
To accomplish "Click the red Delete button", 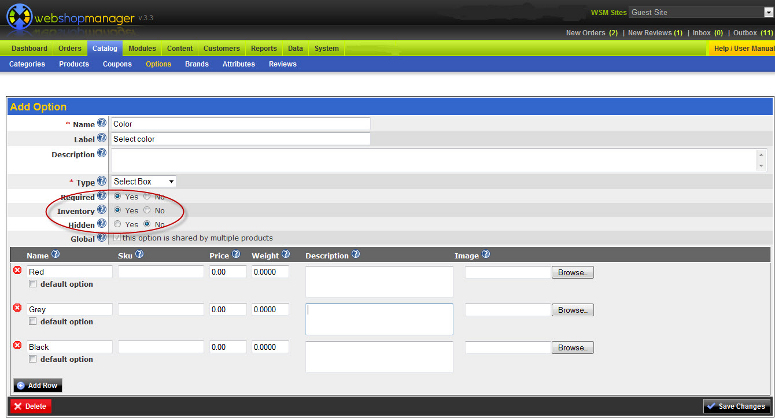I will [30, 406].
